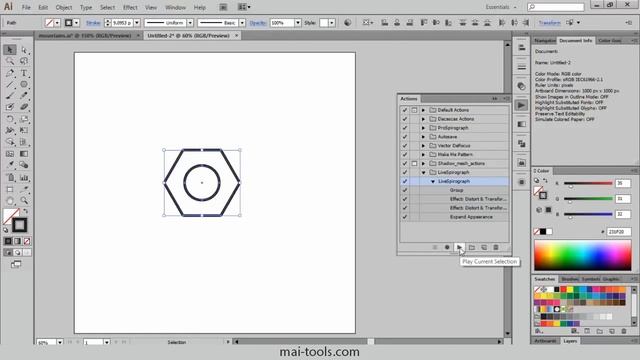
Task: Open the Essentials workspace switcher
Action: pyautogui.click(x=500, y=7)
